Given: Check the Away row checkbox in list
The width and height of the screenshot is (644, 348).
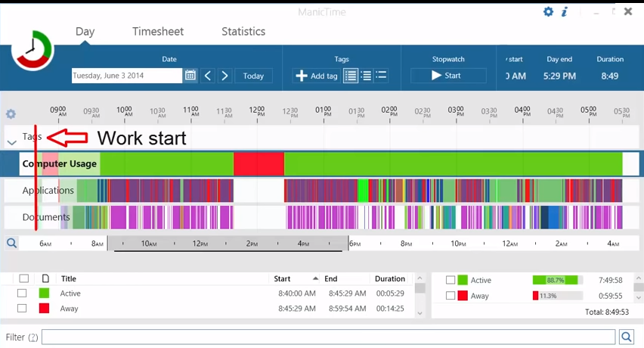Looking at the screenshot, I should click(22, 308).
